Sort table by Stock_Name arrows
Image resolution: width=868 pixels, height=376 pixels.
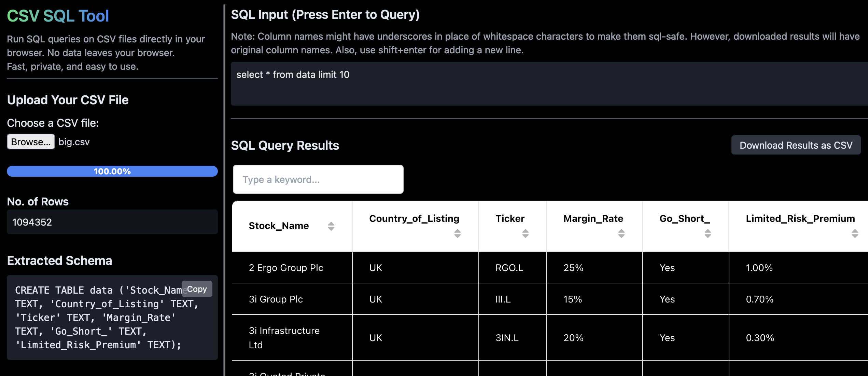tap(331, 226)
